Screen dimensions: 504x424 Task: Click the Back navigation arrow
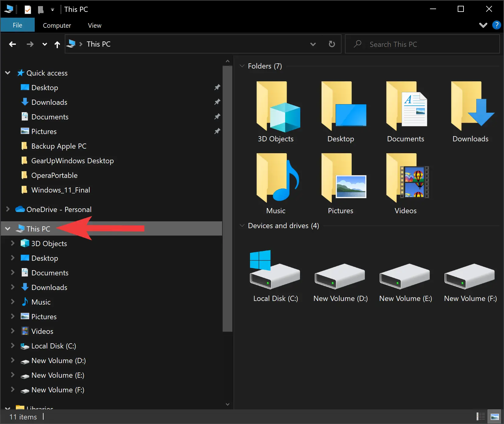click(12, 44)
